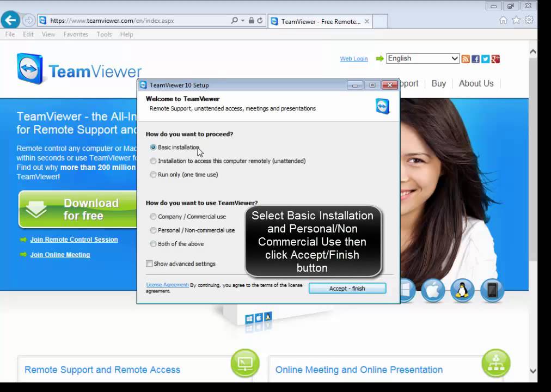Viewport: 551px width, 392px height.
Task: Click the green remote support monitor icon
Action: [x=245, y=363]
